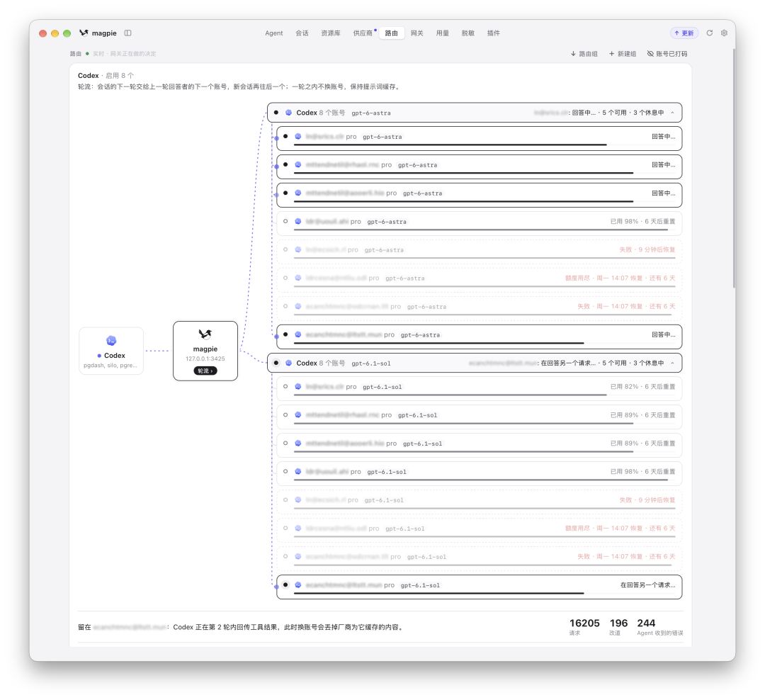The width and height of the screenshot is (765, 700).
Task: Collapse the gpt-6-astra group with its chevron
Action: tap(672, 113)
